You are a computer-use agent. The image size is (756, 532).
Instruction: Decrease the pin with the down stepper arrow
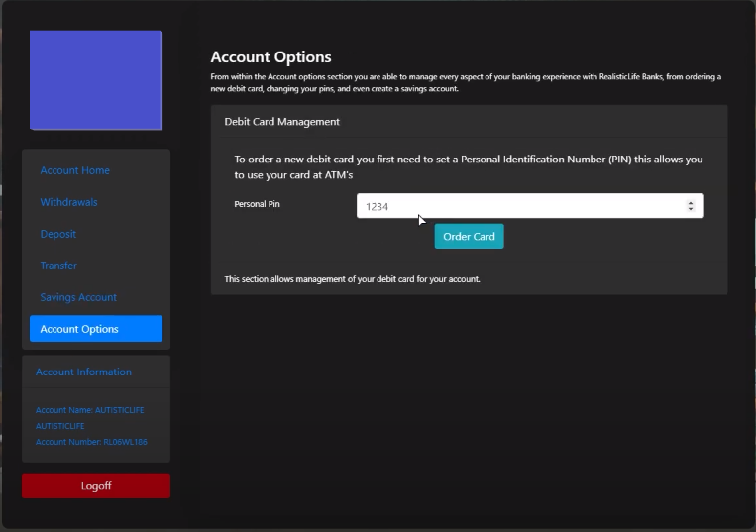tap(691, 209)
